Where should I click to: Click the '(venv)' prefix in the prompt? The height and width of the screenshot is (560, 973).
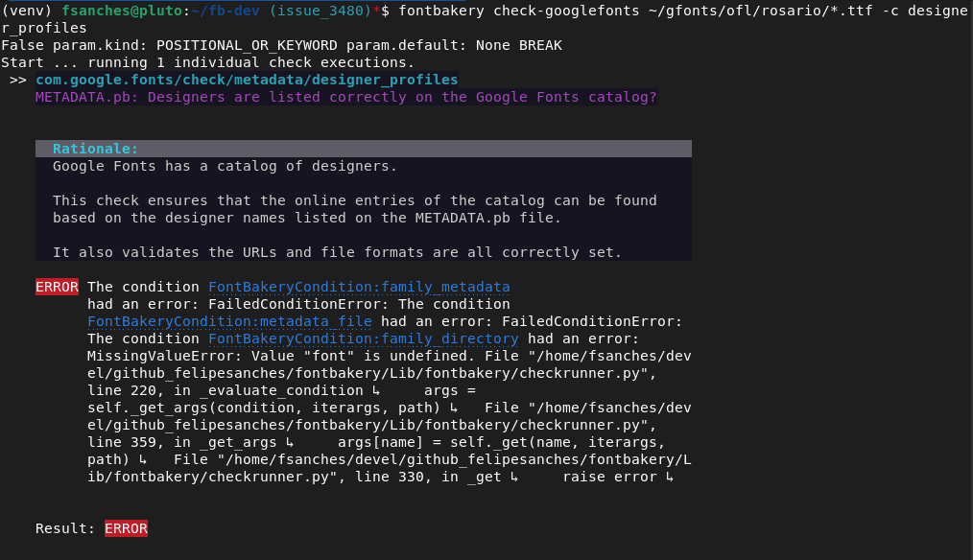coord(27,11)
